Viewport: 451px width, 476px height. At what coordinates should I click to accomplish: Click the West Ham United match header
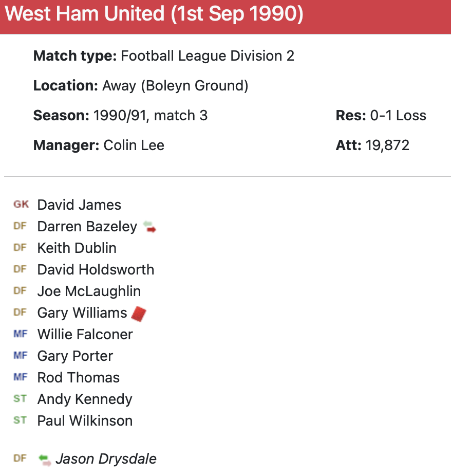pyautogui.click(x=154, y=14)
